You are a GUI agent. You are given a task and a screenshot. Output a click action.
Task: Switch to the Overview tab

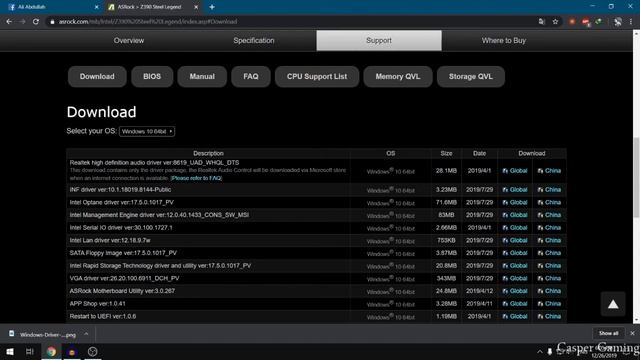pos(129,40)
